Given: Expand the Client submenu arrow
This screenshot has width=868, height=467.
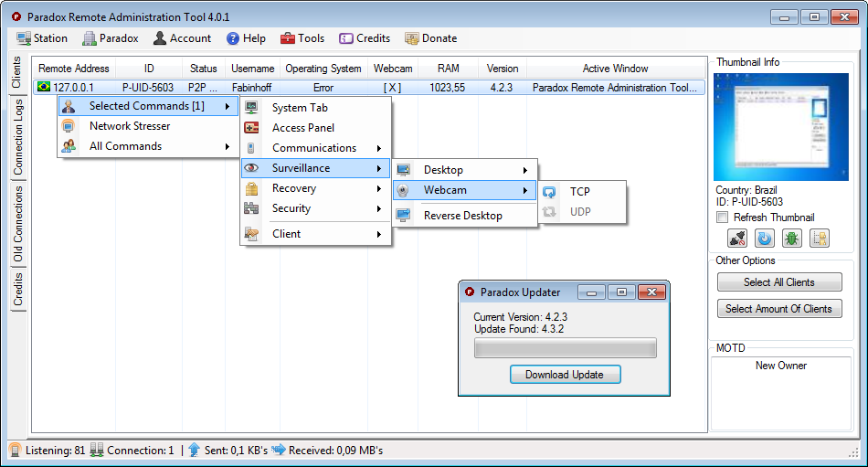Looking at the screenshot, I should (379, 234).
